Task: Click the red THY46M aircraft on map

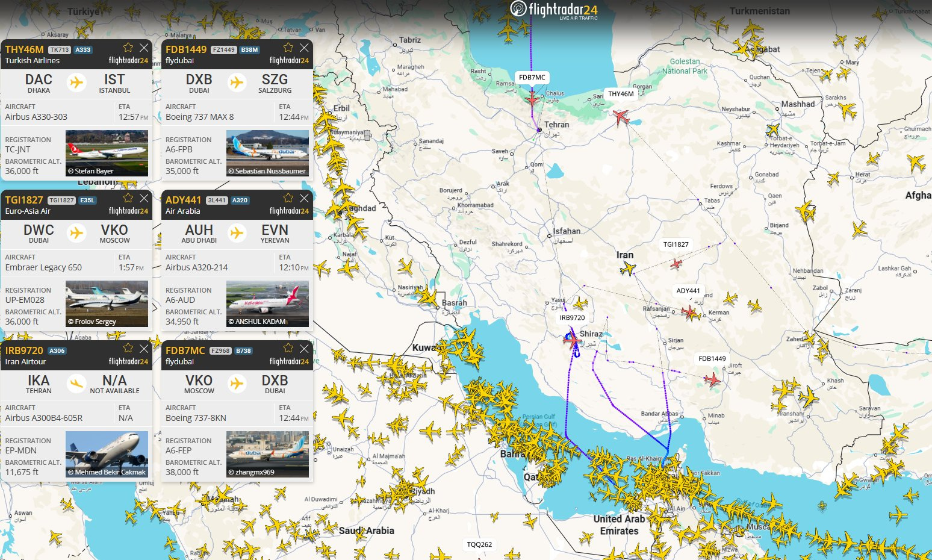Action: (621, 116)
